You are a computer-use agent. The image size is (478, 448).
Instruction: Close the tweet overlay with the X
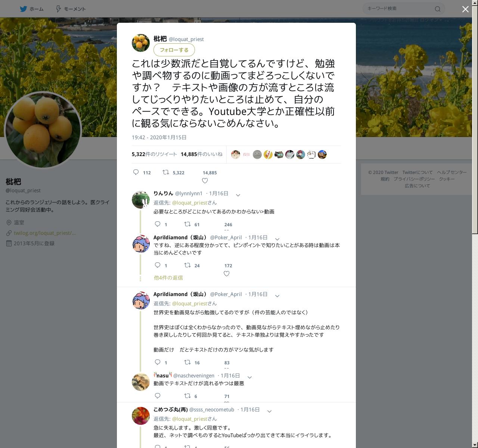click(x=465, y=9)
